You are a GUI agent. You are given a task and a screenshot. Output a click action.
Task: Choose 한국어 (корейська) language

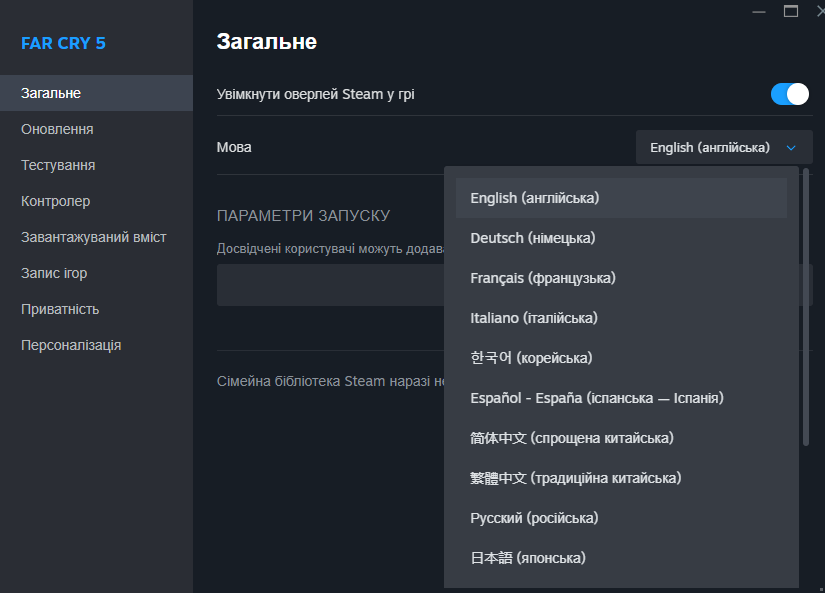tap(621, 358)
